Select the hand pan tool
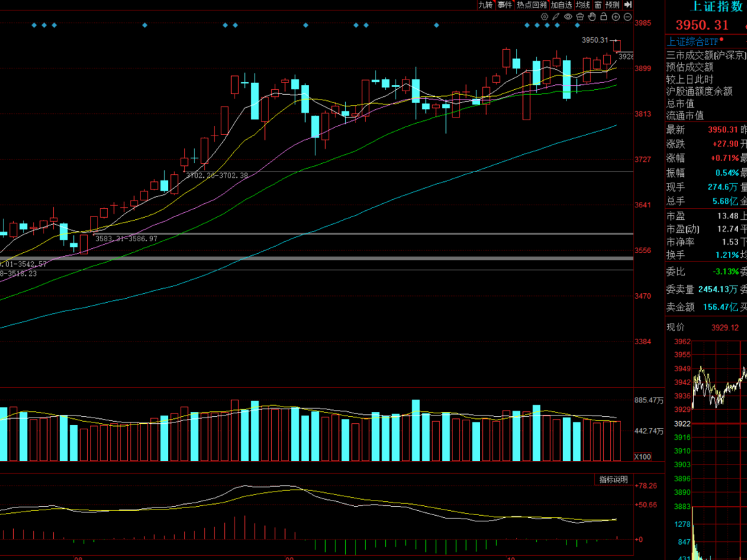747x560 pixels. pyautogui.click(x=591, y=16)
